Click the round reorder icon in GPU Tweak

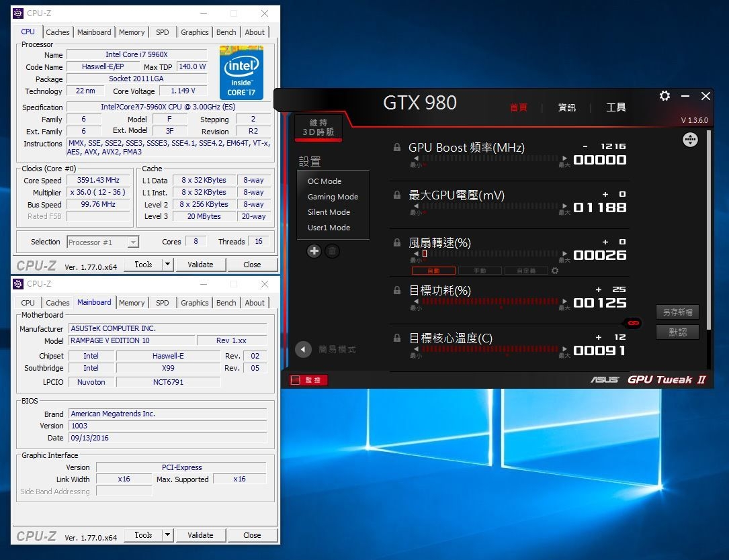[x=690, y=140]
